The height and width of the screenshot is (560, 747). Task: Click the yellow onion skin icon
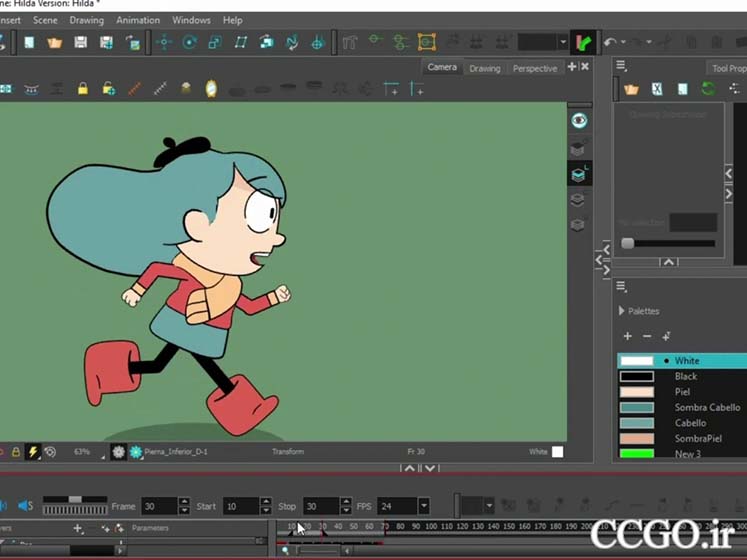[211, 89]
